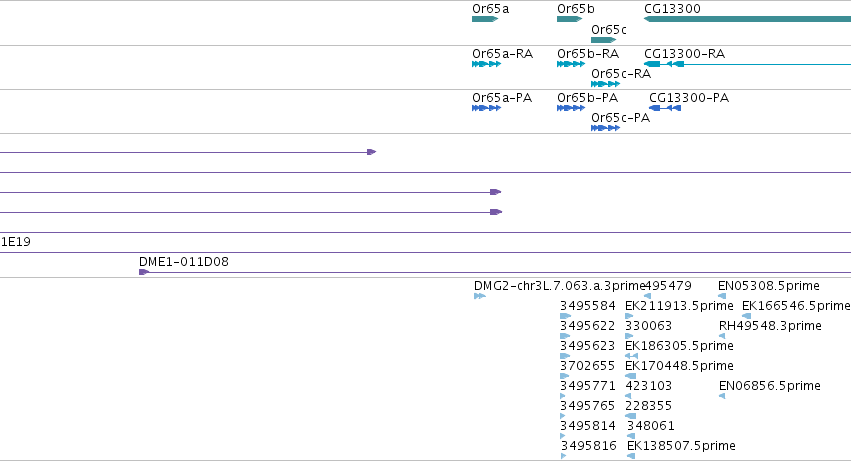
Task: Click the DME1-011D08 clone label
Action: point(184,262)
